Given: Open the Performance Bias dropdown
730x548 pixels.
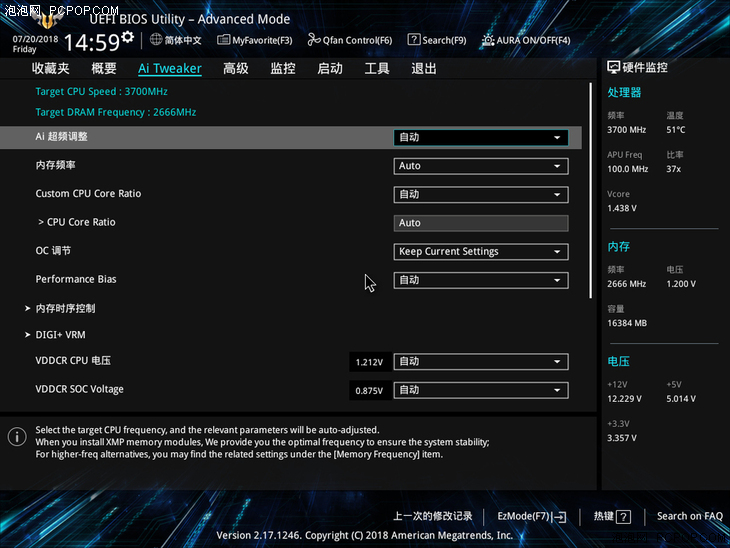Looking at the screenshot, I should click(x=481, y=280).
